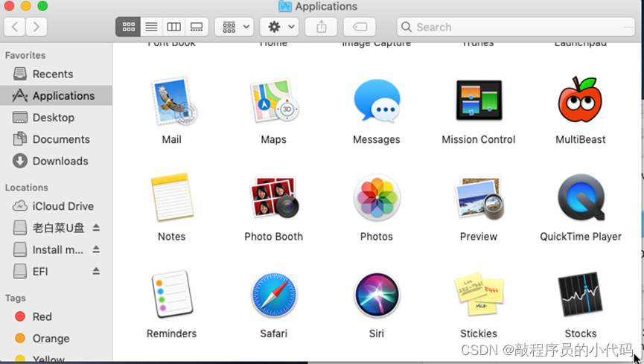Select the Preview app icon

tap(479, 197)
